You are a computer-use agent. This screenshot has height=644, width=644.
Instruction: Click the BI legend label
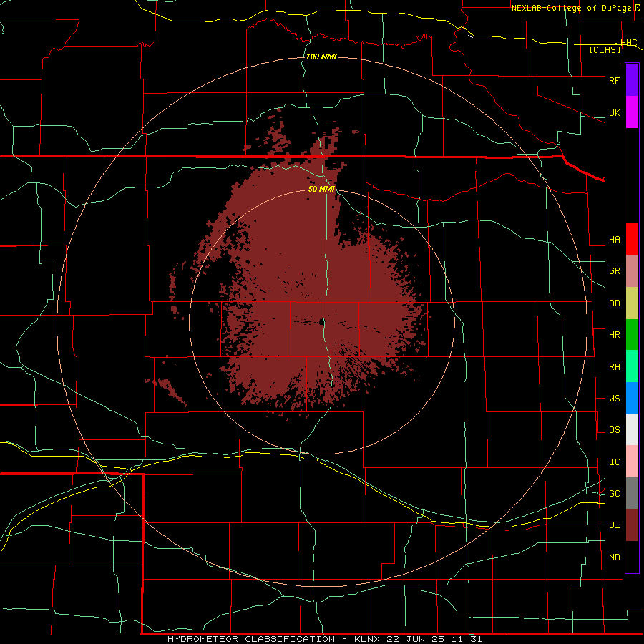614,525
